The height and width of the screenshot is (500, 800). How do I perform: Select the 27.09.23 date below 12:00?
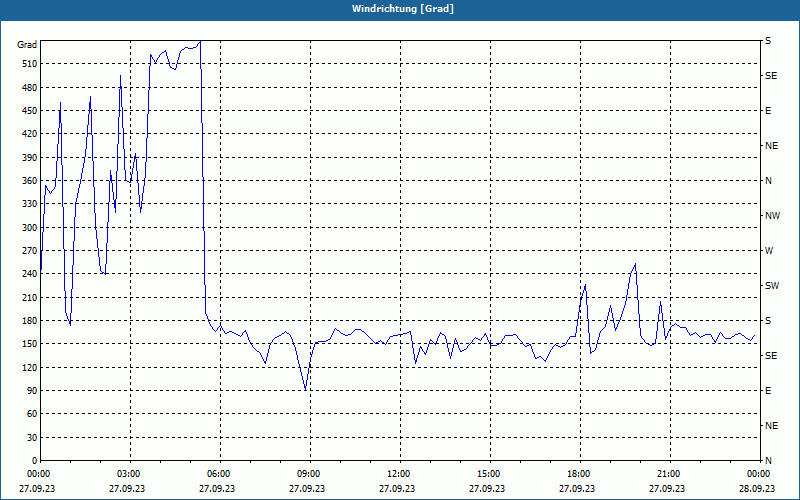(397, 488)
